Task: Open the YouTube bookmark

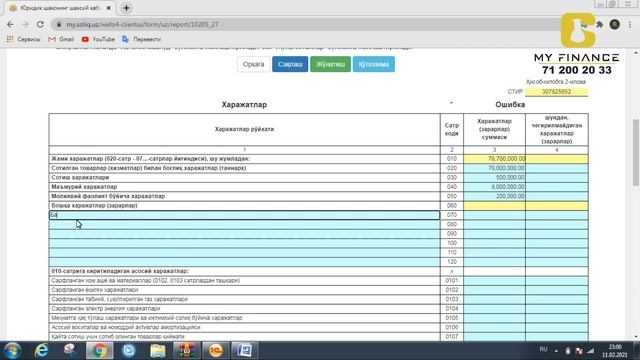Action: pos(98,39)
